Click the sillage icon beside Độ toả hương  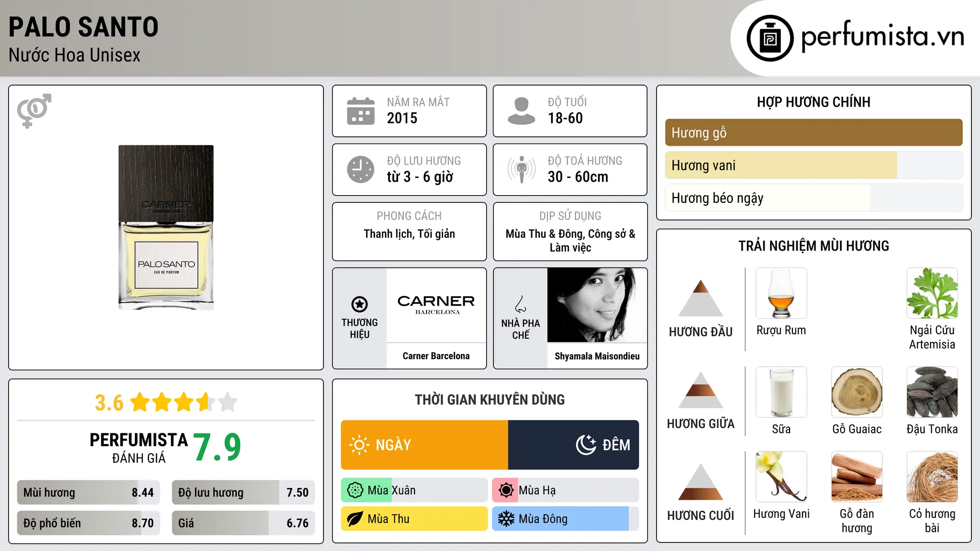coord(522,169)
